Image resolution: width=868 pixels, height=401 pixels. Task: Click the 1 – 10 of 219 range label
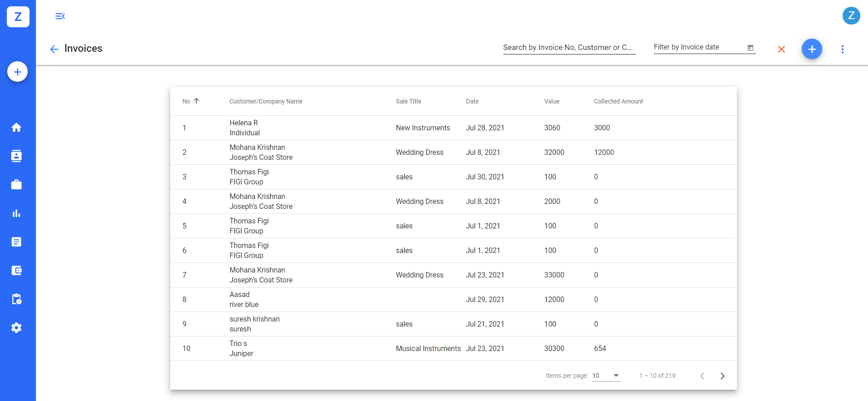pyautogui.click(x=657, y=376)
